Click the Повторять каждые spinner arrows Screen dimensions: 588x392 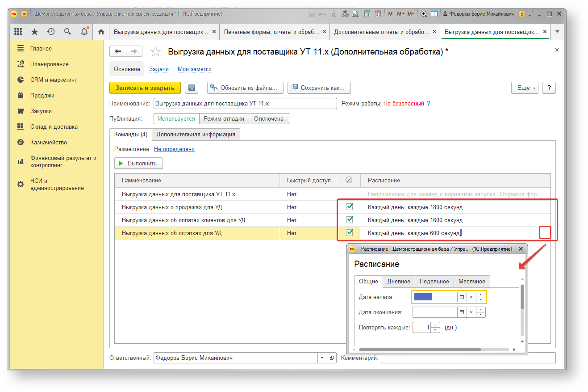click(436, 328)
